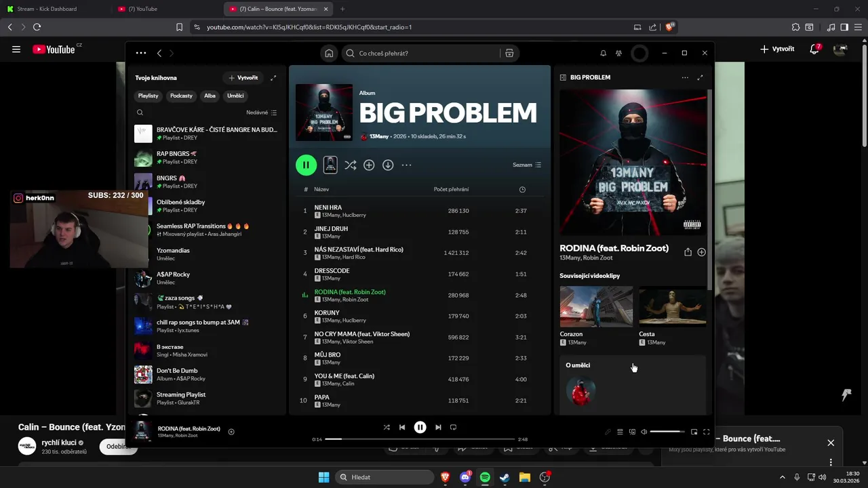The height and width of the screenshot is (488, 868).
Task: Collapse the BIG PROBLEM now-playing panel
Action: (x=563, y=77)
